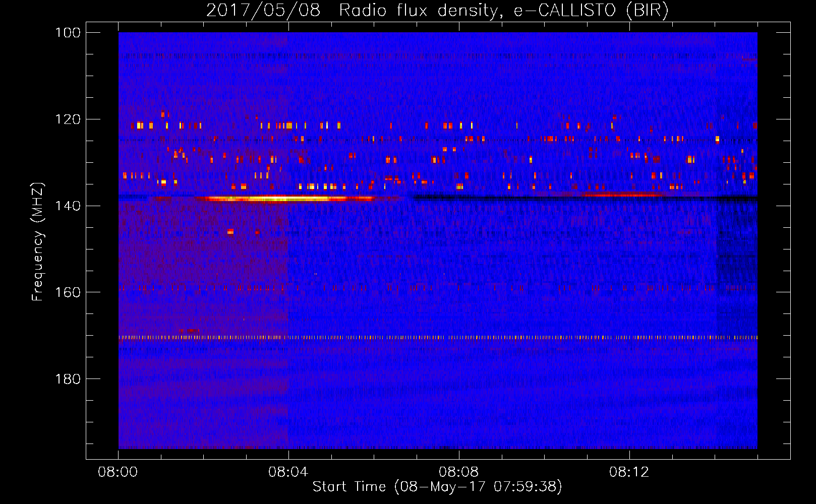The image size is (816, 504).
Task: Click the Start Time x-axis label
Action: (x=437, y=487)
